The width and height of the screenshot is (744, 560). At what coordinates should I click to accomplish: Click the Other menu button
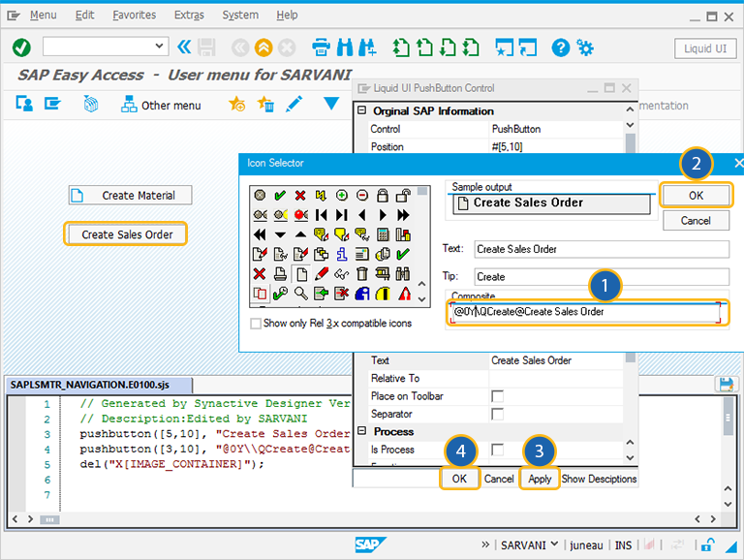(161, 105)
